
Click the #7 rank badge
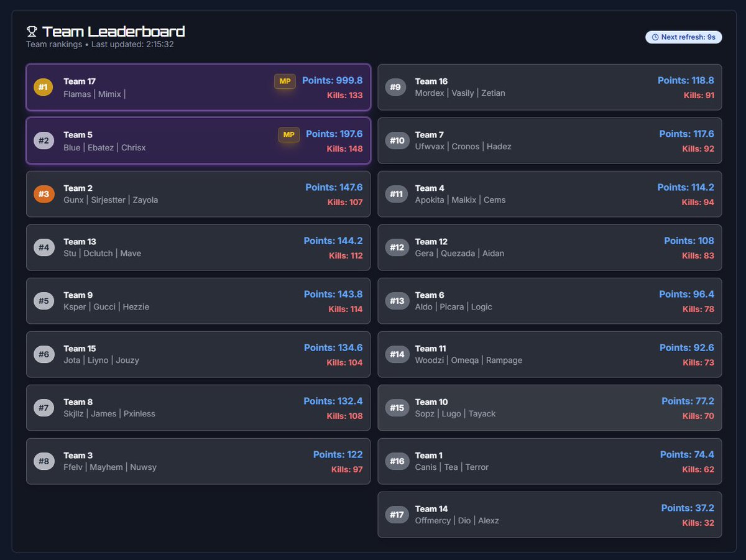click(44, 408)
